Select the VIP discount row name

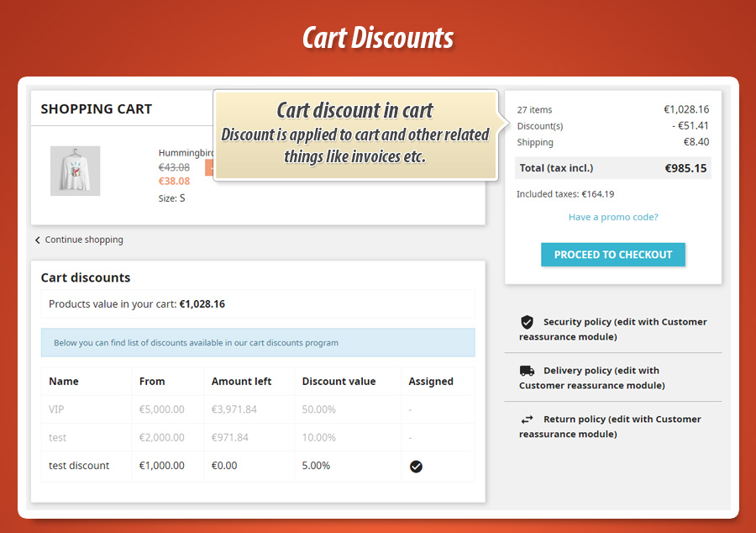point(58,409)
